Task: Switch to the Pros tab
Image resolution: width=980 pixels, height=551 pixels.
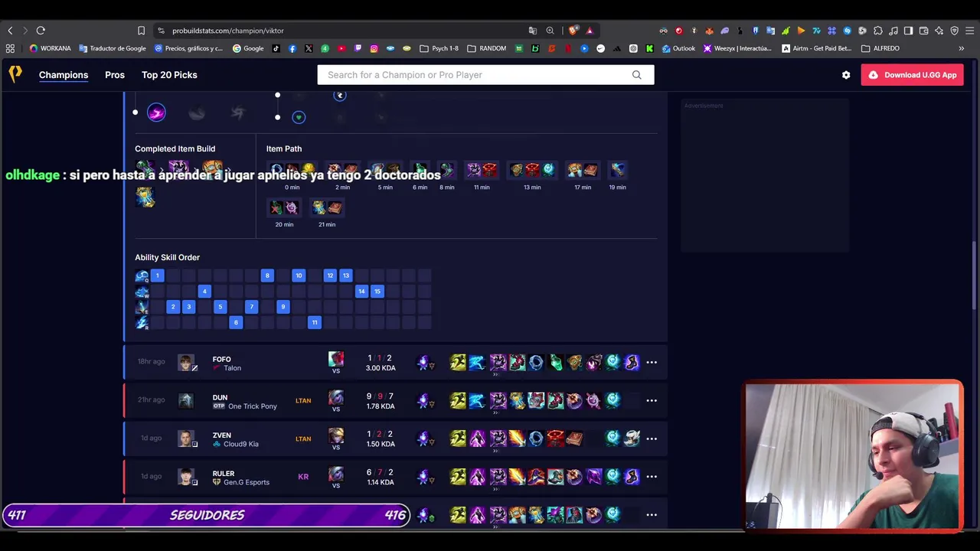Action: [115, 75]
